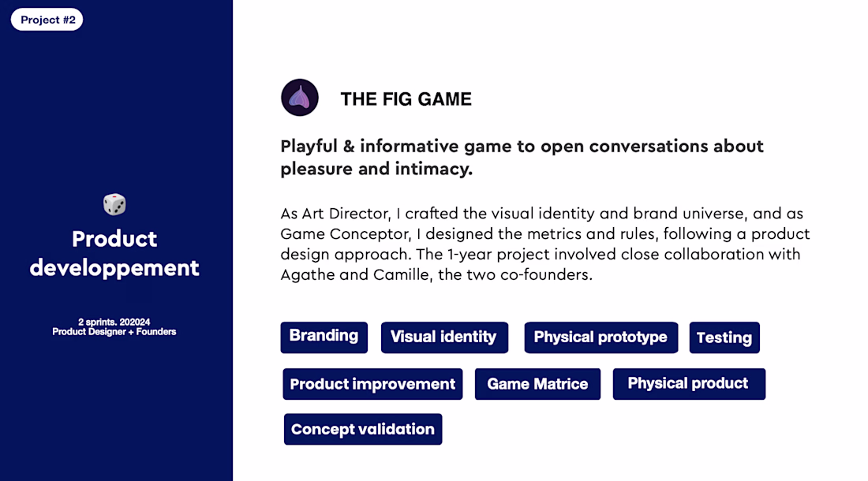Select the Project #2 pill label
The image size is (868, 481).
pos(47,20)
